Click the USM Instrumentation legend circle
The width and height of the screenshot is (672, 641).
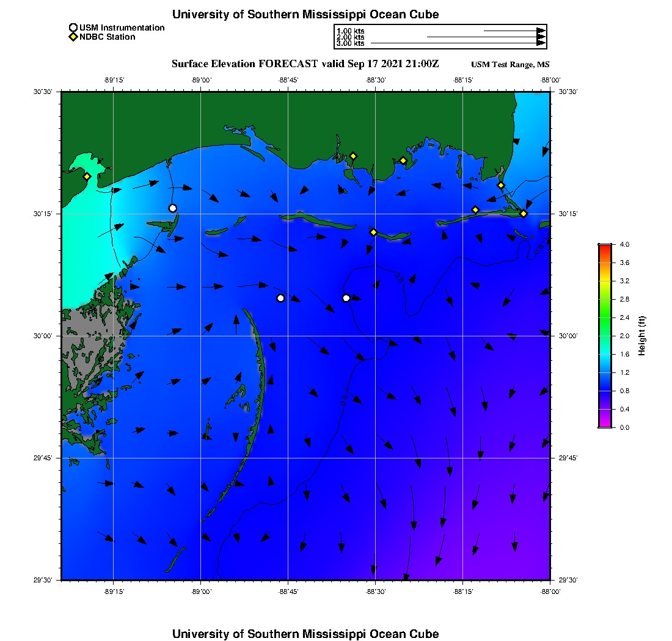point(73,27)
